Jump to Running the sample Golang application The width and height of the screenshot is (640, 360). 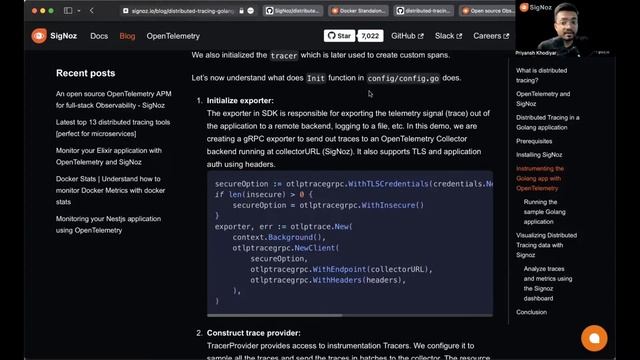click(x=544, y=212)
